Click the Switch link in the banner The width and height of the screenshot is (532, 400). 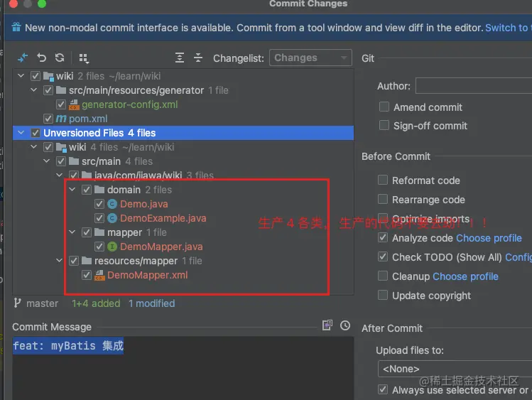506,28
